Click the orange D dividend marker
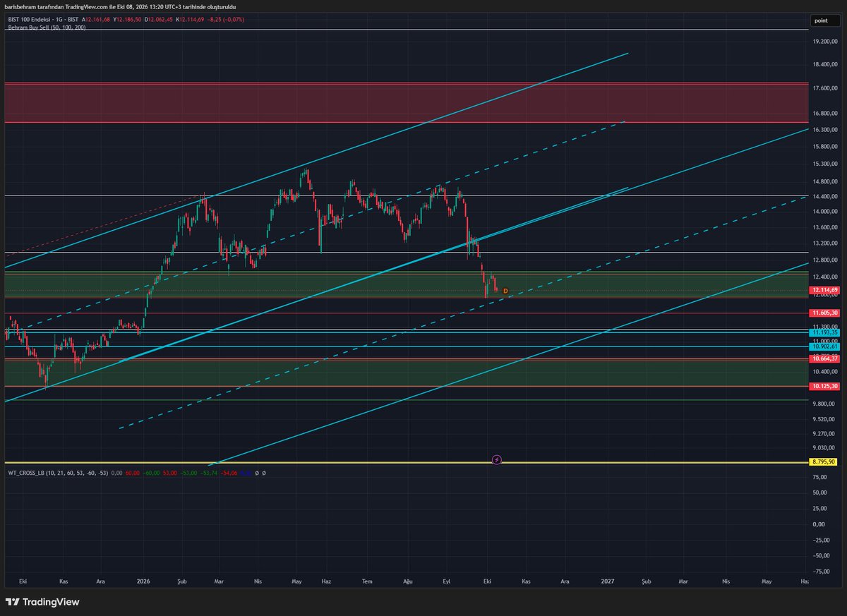The image size is (847, 616). pyautogui.click(x=505, y=291)
